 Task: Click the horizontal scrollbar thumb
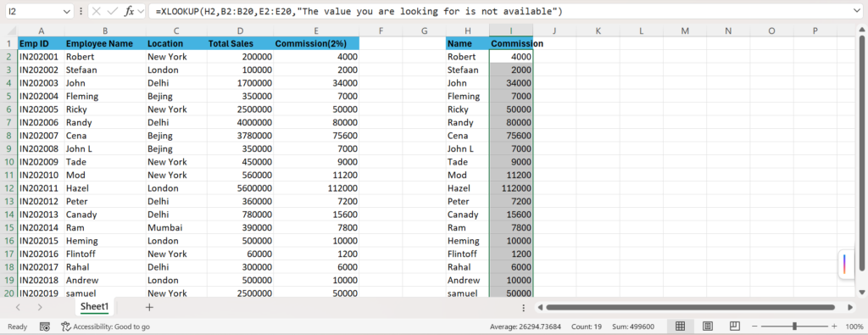pyautogui.click(x=690, y=307)
